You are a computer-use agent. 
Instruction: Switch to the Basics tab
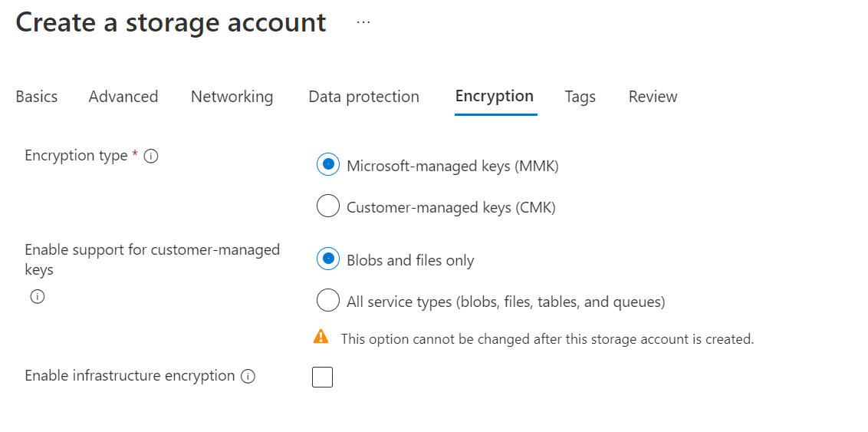[x=37, y=97]
